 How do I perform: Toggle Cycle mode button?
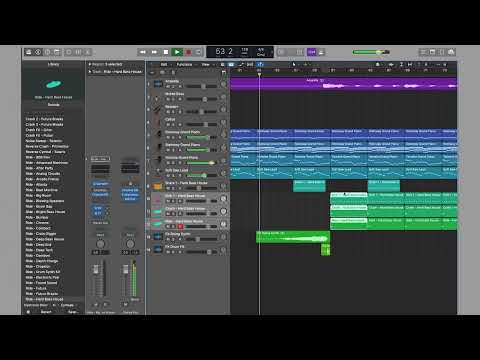[199, 52]
